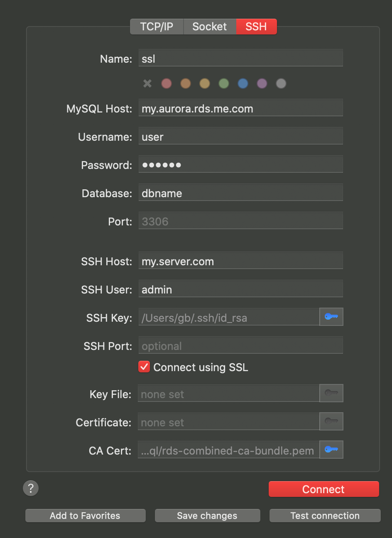
Task: Uncheck Connect using SSL
Action: pyautogui.click(x=144, y=367)
